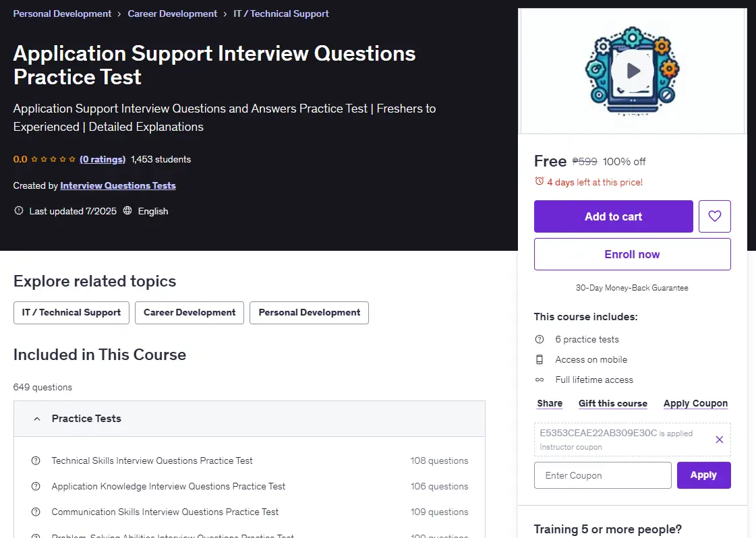Viewport: 756px width, 538px height.
Task: Click the 30-Day Money-Back Guarantee text
Action: [632, 288]
